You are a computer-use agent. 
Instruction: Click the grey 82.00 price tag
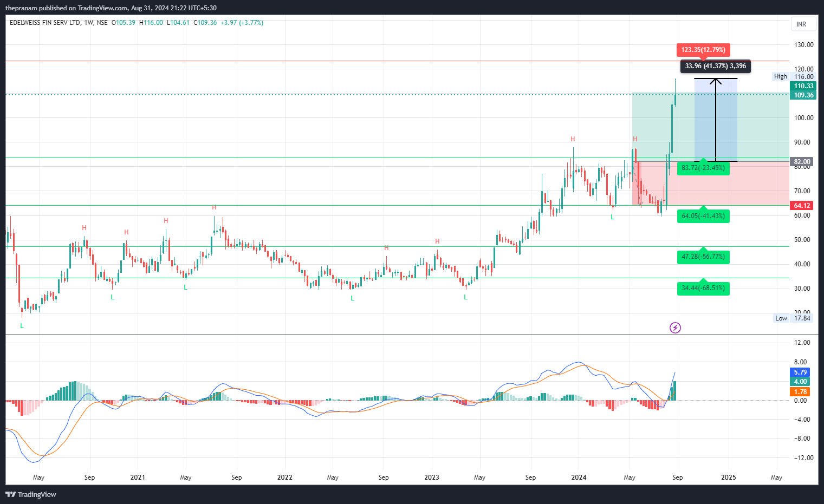(x=802, y=162)
